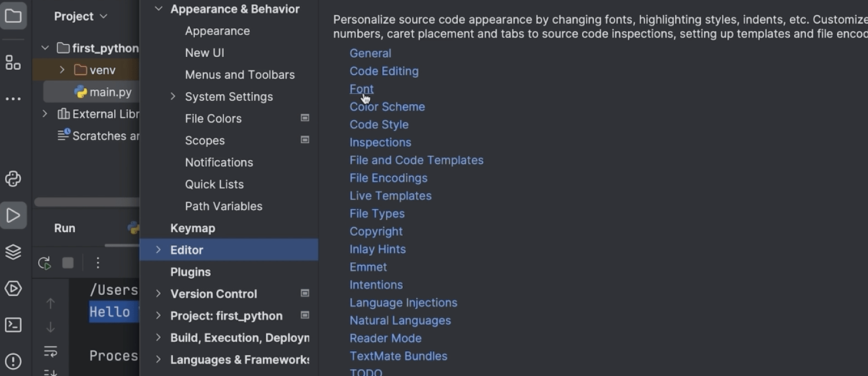Viewport: 868px width, 376px height.
Task: Open the Python Packages layers icon
Action: 13,252
